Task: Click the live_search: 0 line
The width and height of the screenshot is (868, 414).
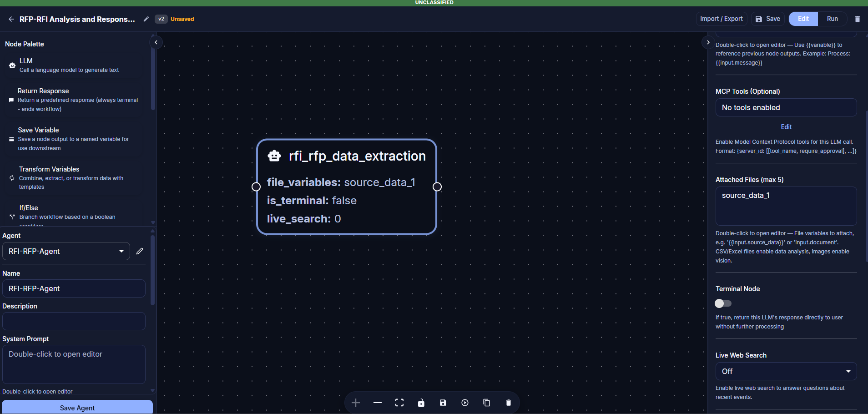Action: click(x=304, y=219)
